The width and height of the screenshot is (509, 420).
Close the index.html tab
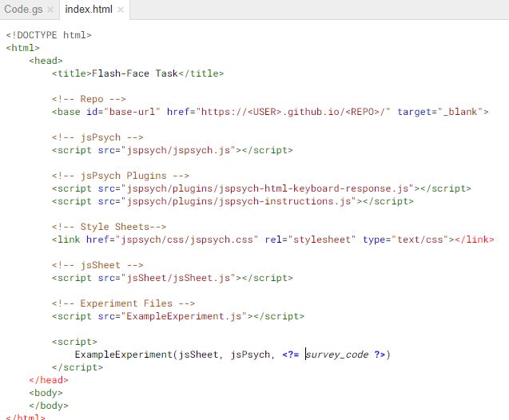coord(121,10)
